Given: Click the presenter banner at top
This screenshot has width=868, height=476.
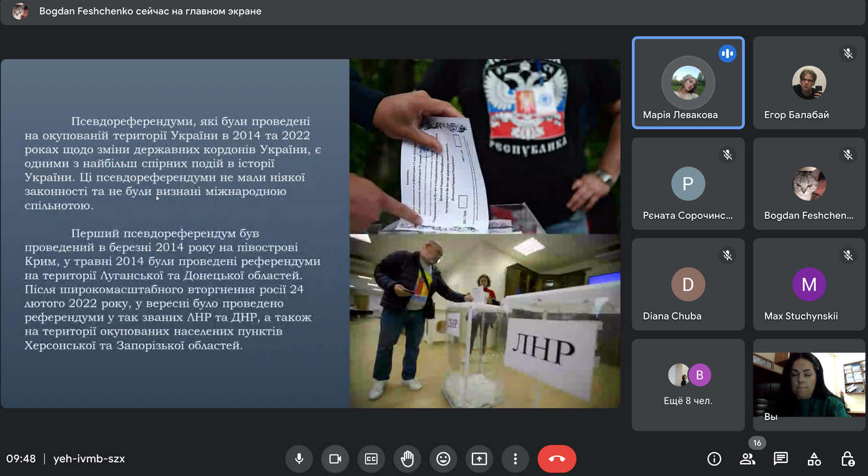Looking at the screenshot, I should click(x=150, y=11).
